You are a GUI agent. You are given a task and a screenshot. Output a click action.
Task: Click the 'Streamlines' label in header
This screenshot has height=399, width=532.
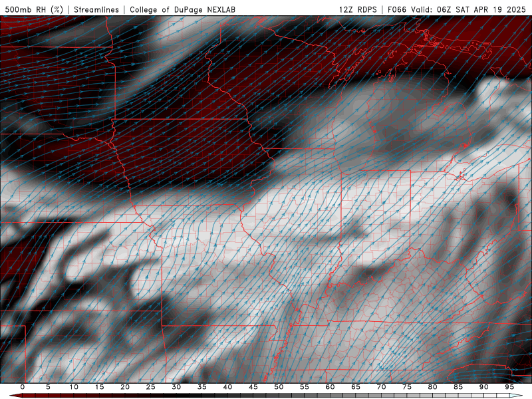click(96, 9)
